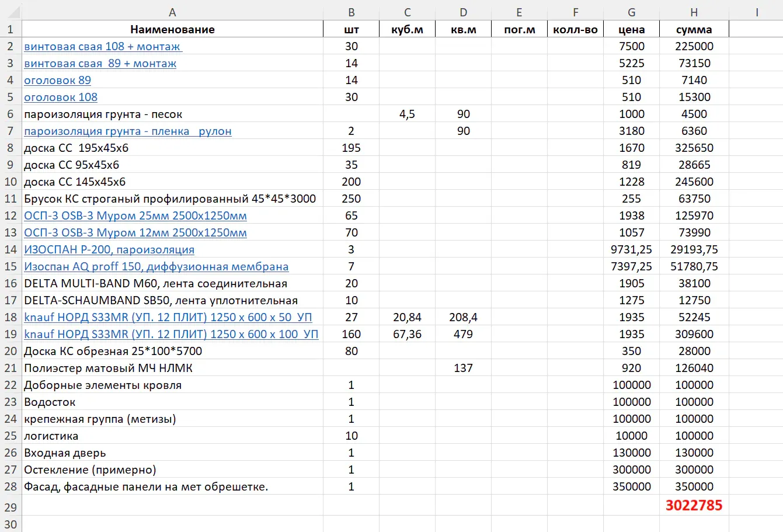Open the ОСП-3 OSB-3 Муром 25мм link
Image resolution: width=783 pixels, height=532 pixels.
pos(135,216)
